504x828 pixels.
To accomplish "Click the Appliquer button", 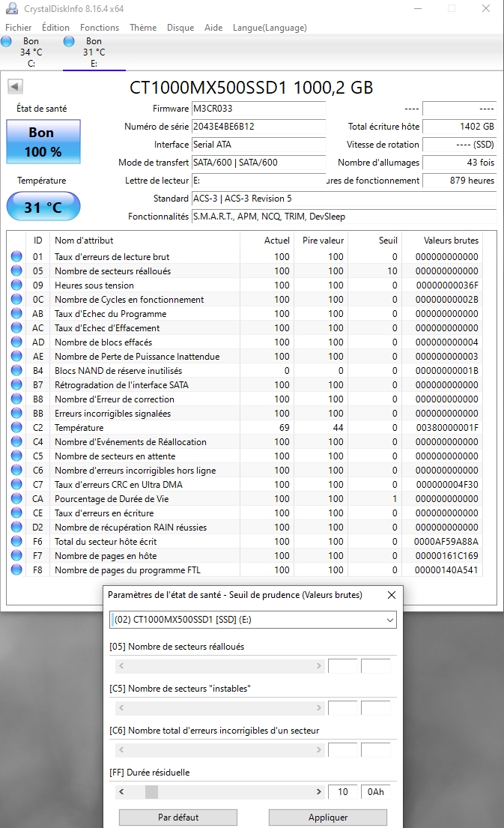I will (328, 817).
